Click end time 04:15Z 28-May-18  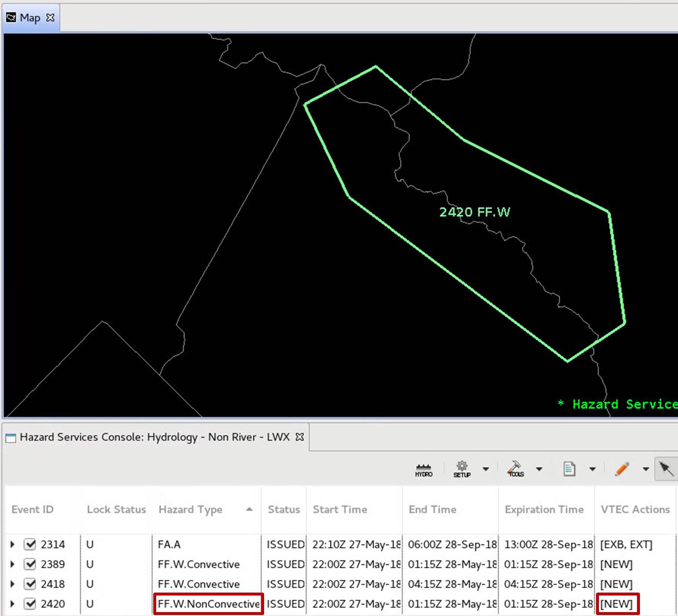tap(452, 584)
